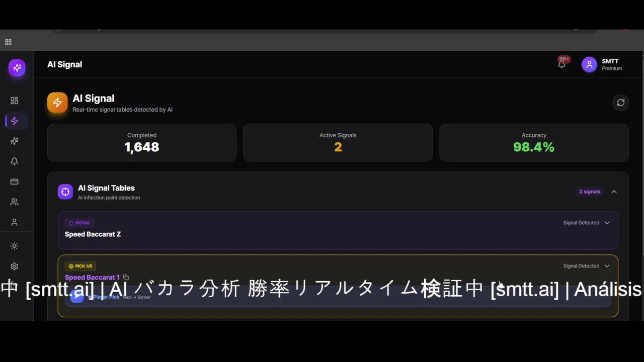This screenshot has height=362, width=644.
Task: Select the lightning bolt AI Signal sidebar icon
Action: [14, 121]
